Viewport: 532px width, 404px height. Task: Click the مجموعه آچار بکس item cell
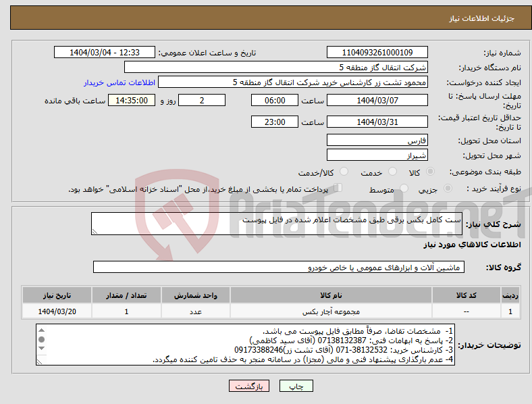(x=331, y=311)
